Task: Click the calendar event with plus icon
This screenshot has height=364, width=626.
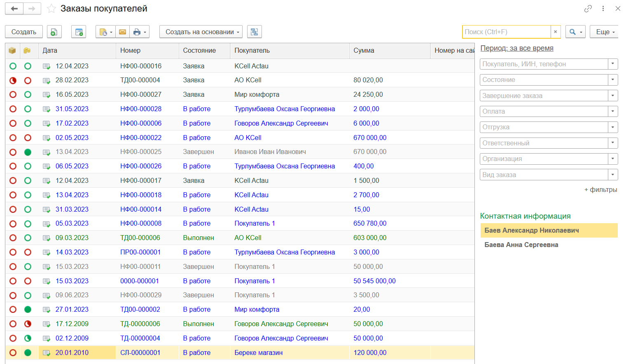Action: [79, 32]
